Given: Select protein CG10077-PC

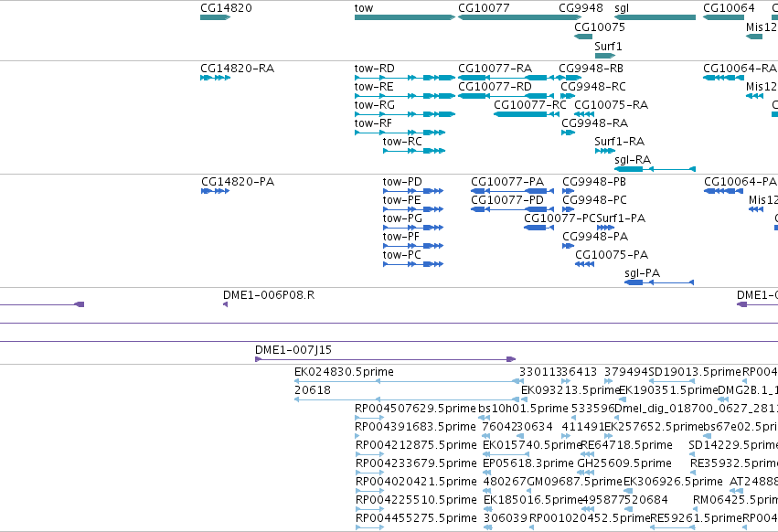Looking at the screenshot, I should 538,228.
